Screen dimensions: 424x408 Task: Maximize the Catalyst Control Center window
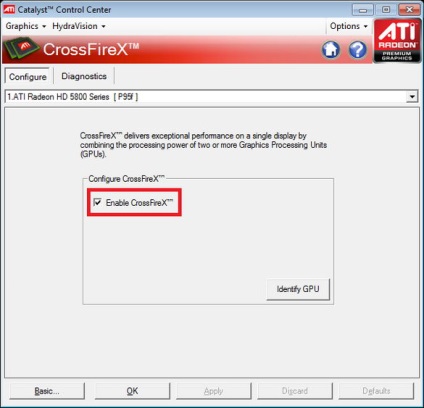386,10
